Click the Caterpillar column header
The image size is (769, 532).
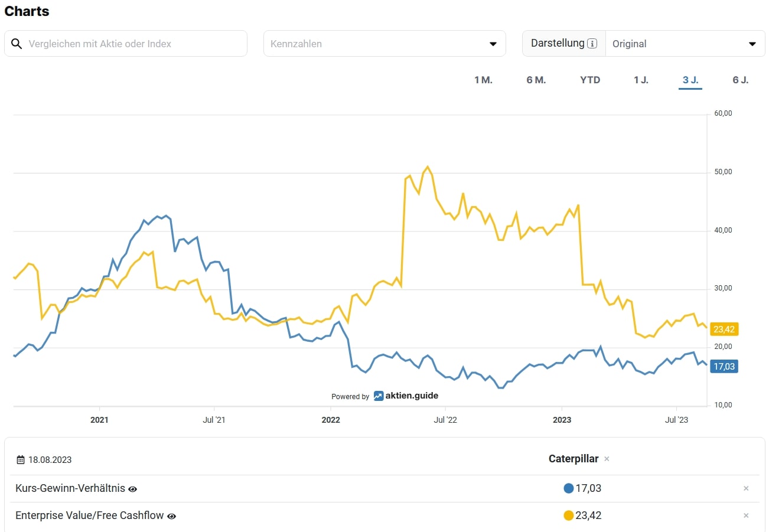(574, 459)
